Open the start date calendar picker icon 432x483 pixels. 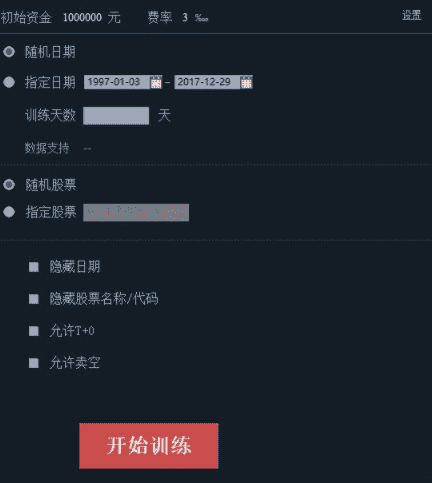[156, 82]
